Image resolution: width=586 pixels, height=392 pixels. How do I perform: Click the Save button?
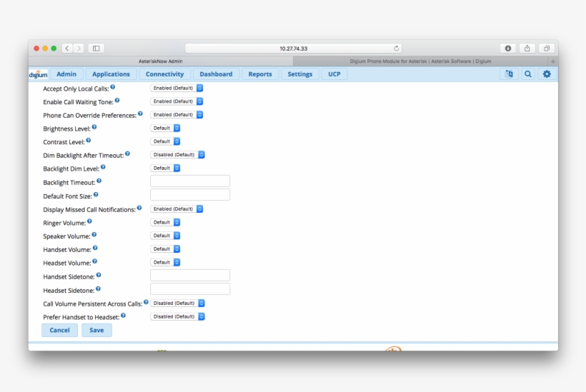coord(96,330)
